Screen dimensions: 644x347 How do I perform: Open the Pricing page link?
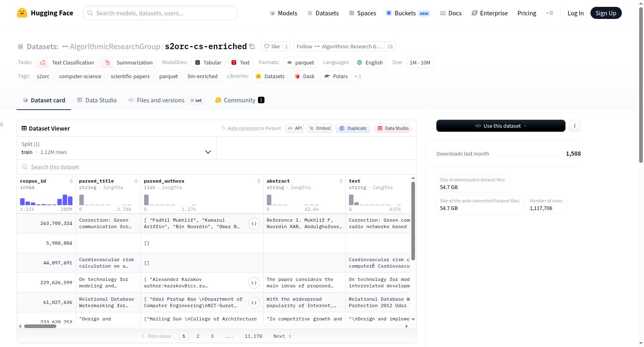pos(527,13)
